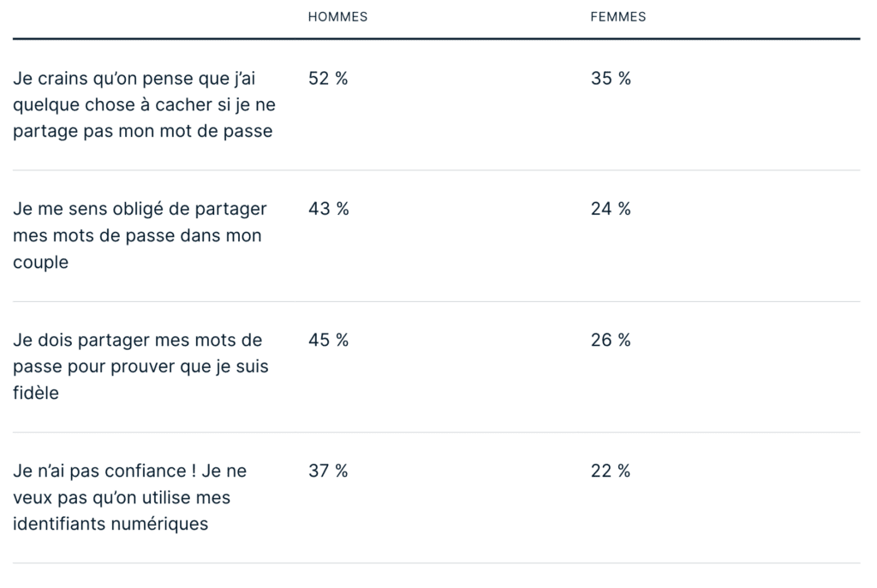Click the statement starting "Je me sens obligé"
The width and height of the screenshot is (877, 588).
point(140,209)
